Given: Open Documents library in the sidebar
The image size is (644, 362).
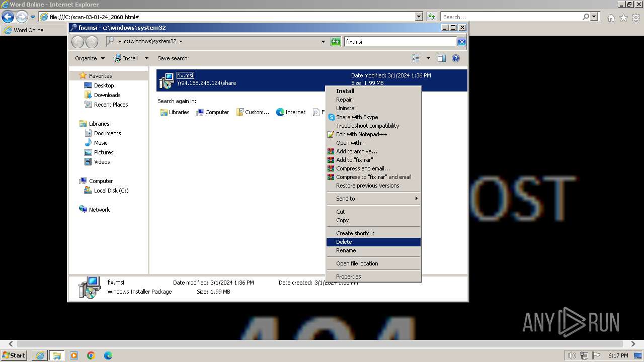Looking at the screenshot, I should point(107,133).
